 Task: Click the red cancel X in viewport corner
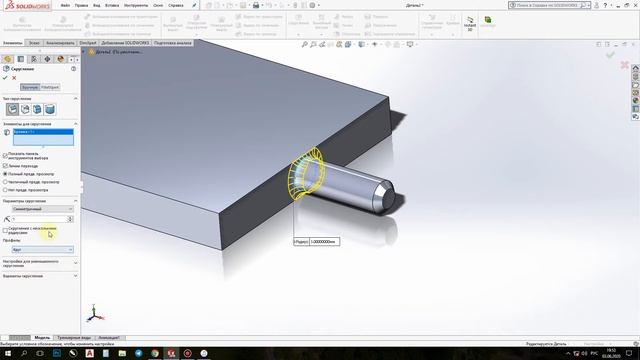pyautogui.click(x=624, y=64)
